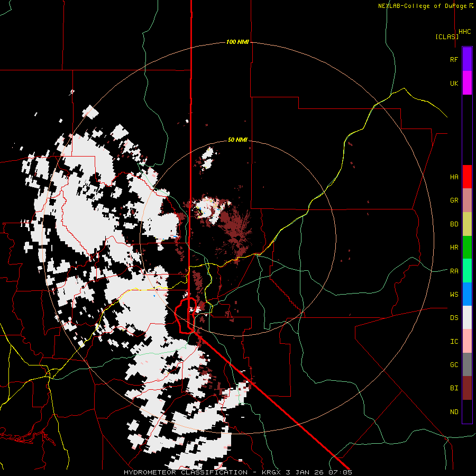This screenshot has height=476, width=476.
Task: Click the NEXLAB-College of DuPage credit text
Action: pos(422,6)
